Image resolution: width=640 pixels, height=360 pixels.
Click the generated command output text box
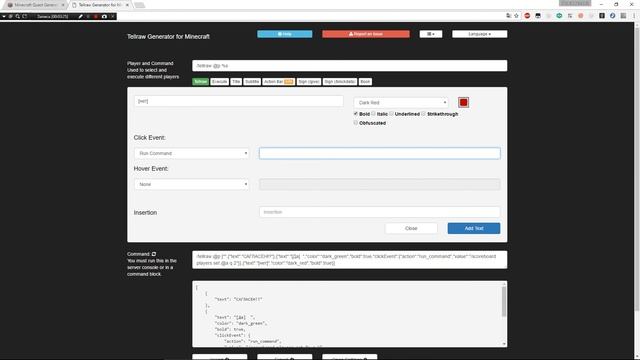tap(349, 260)
